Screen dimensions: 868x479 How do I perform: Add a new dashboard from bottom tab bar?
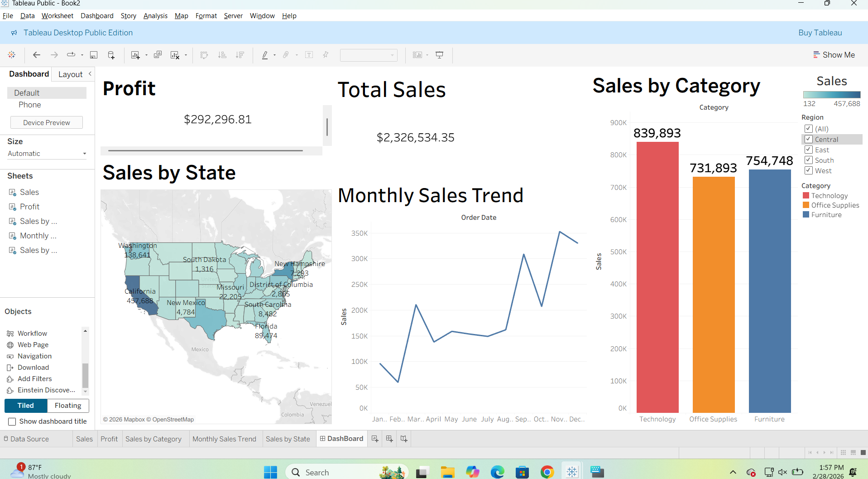[389, 439]
